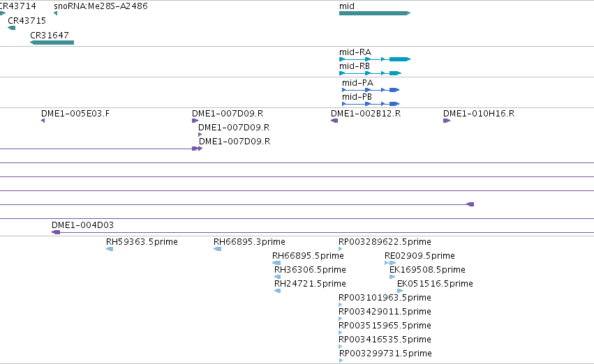Select the small arrow under RP003101963.5prime
The height and width of the screenshot is (364, 594).
pos(341,305)
